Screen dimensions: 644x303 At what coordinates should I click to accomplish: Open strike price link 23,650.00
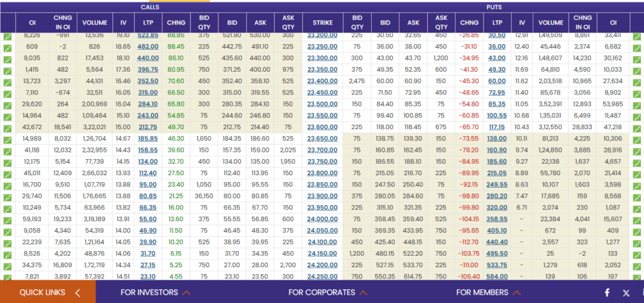click(323, 139)
